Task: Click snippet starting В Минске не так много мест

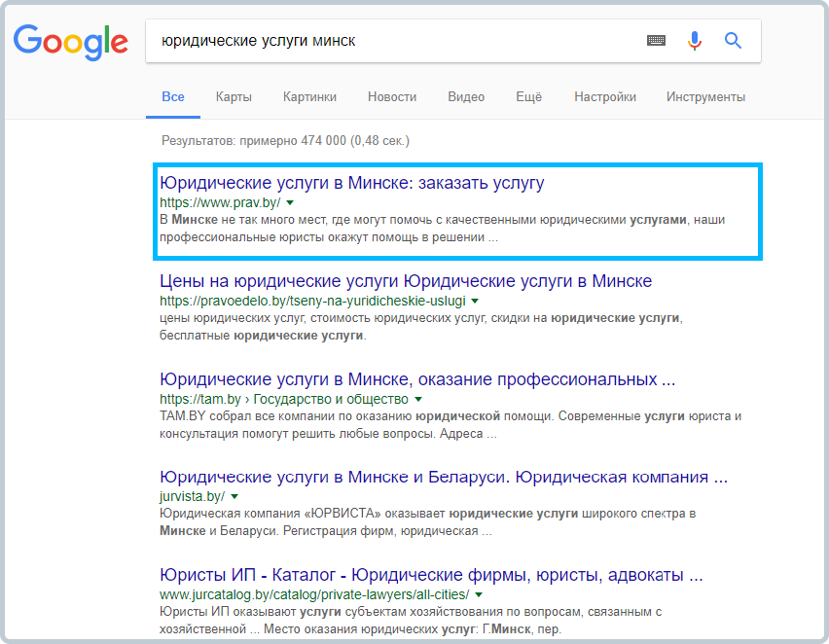Action: (x=442, y=229)
